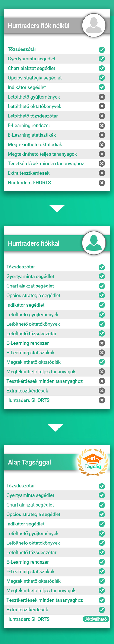The image size is (114, 644).
Task: Click the green check for Extra tesztkérdések in Alap Tagsággal
Action: coord(102,610)
